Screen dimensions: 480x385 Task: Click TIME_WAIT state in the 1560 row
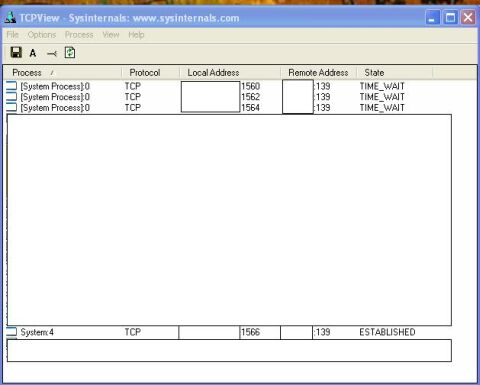(x=382, y=86)
